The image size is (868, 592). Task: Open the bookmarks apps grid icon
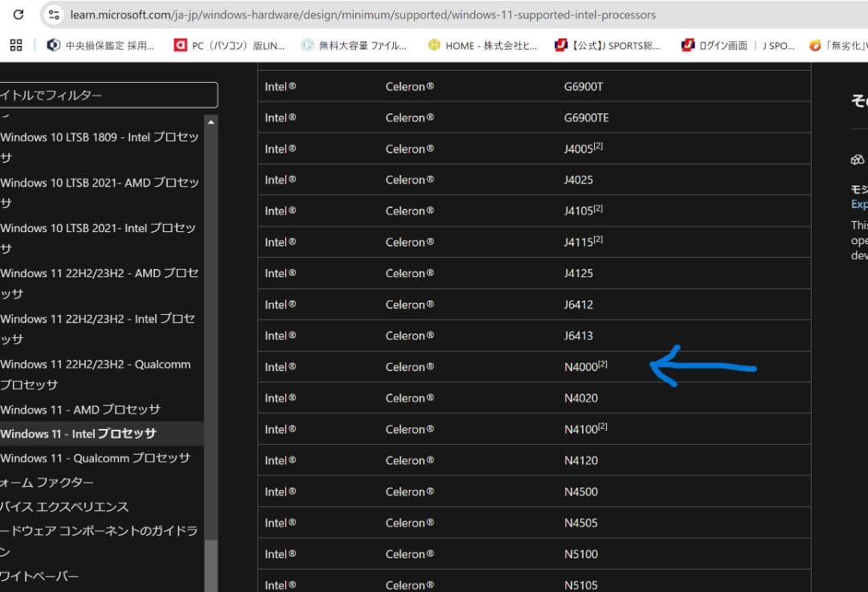pos(16,45)
